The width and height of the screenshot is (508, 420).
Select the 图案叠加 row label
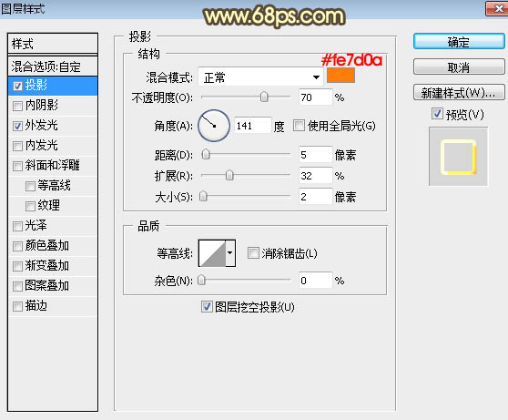47,286
